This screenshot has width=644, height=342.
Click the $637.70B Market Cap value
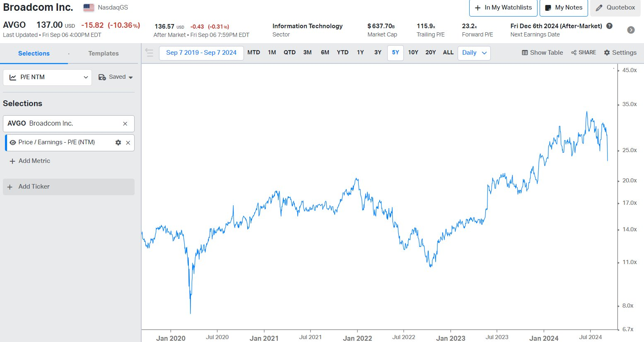pos(381,26)
